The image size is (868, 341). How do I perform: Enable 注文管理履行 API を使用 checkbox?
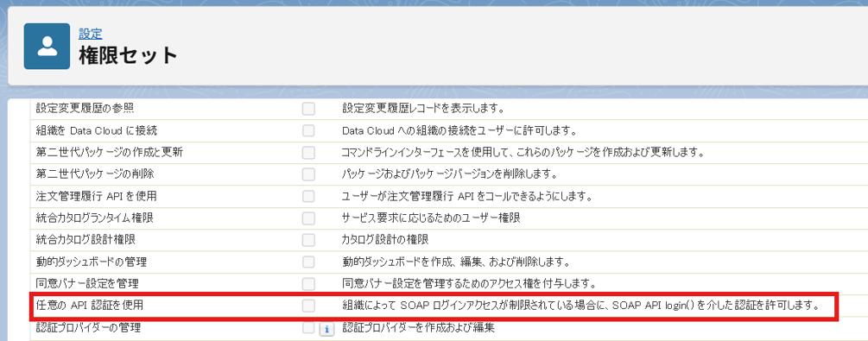coord(308,197)
